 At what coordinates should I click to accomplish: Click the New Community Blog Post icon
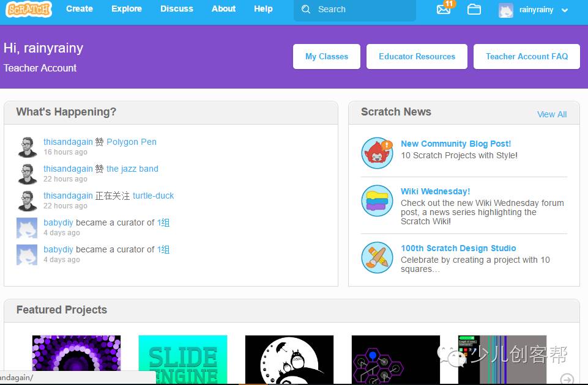378,153
